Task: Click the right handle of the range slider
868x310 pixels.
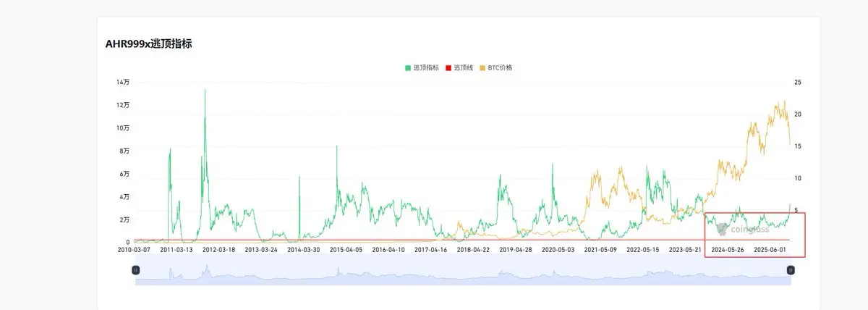Action: pyautogui.click(x=791, y=269)
